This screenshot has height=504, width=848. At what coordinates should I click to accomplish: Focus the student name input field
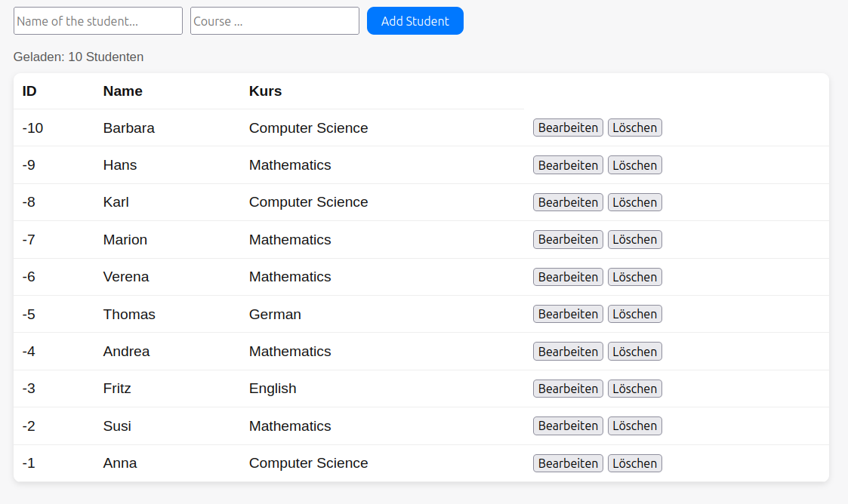pyautogui.click(x=98, y=21)
